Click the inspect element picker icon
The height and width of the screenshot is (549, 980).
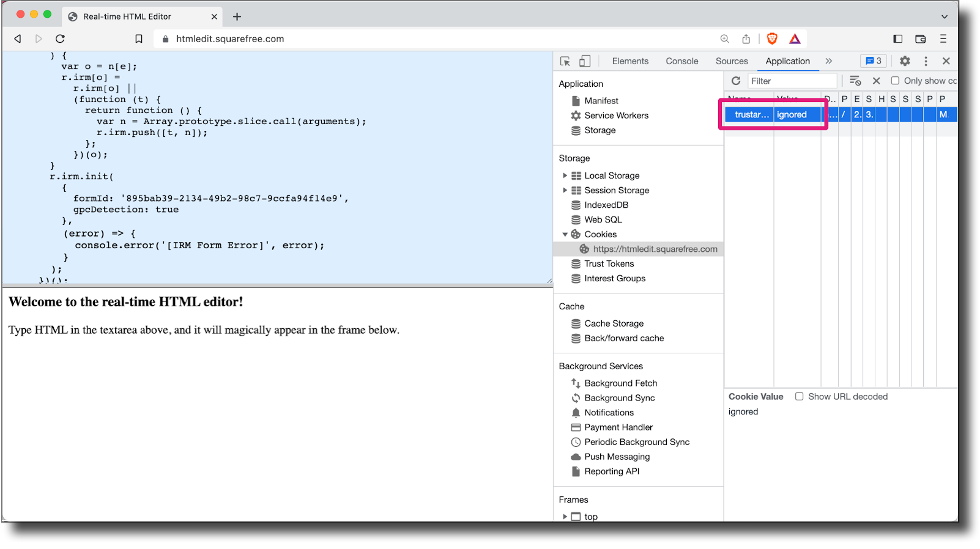pyautogui.click(x=565, y=61)
